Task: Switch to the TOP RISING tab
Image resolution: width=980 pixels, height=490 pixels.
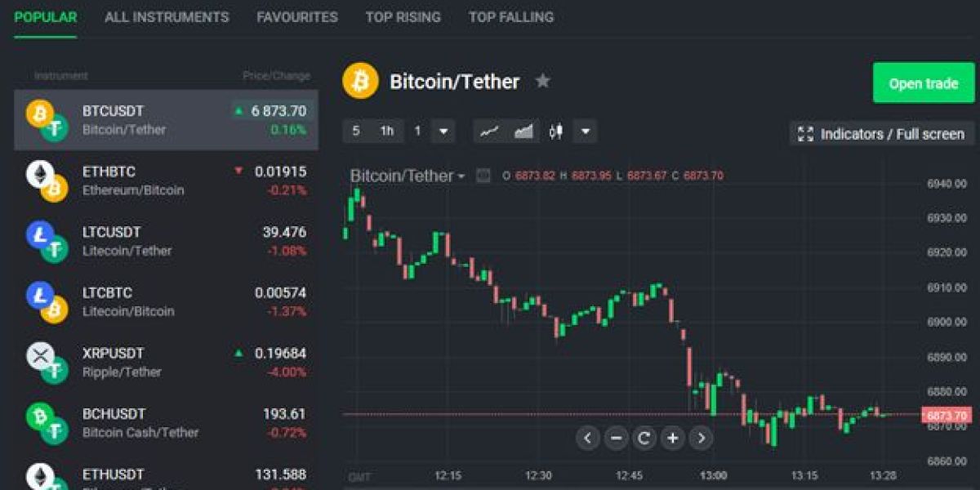Action: click(x=402, y=16)
